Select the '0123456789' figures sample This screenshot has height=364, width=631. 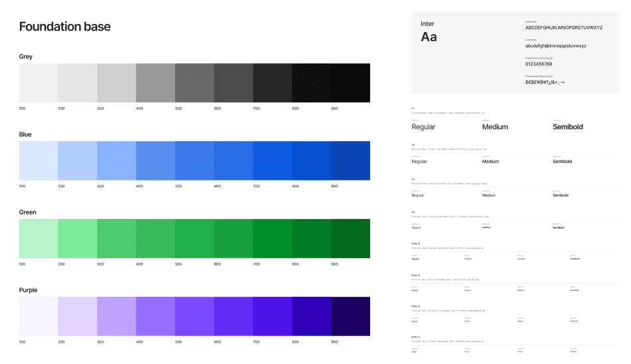[x=538, y=64]
